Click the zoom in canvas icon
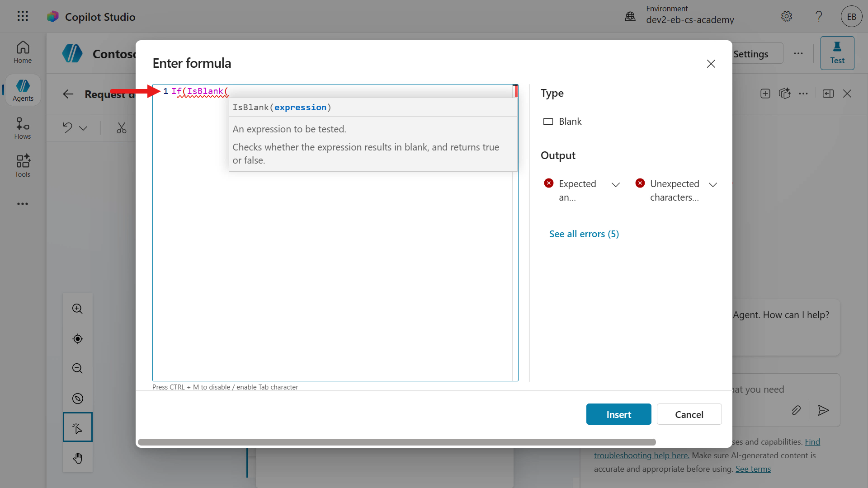The width and height of the screenshot is (868, 488). coord(77,309)
